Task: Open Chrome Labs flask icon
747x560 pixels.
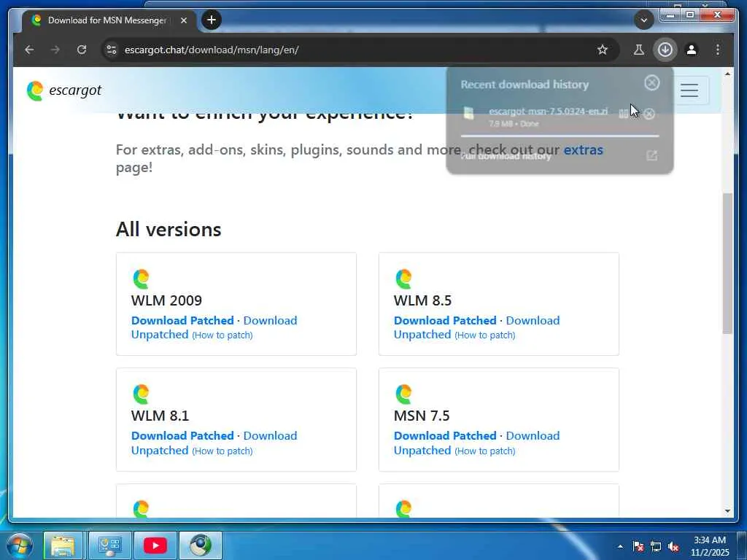Action: click(x=639, y=50)
